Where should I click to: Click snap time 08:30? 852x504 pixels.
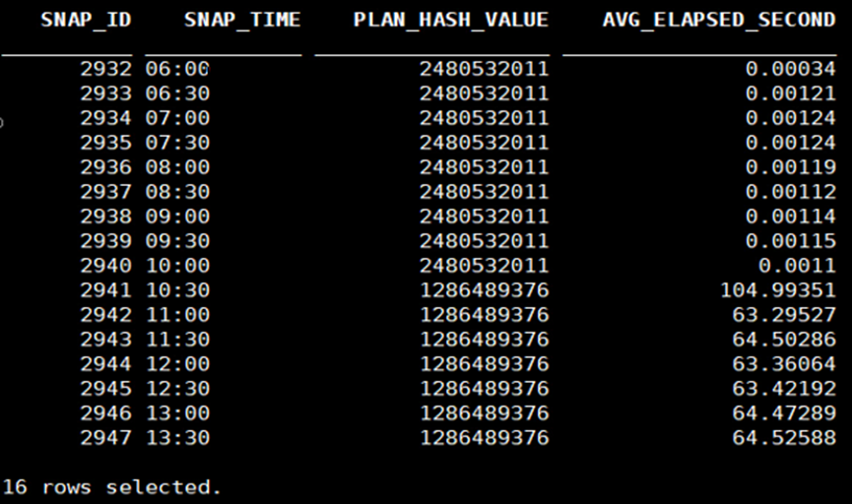[x=177, y=192]
